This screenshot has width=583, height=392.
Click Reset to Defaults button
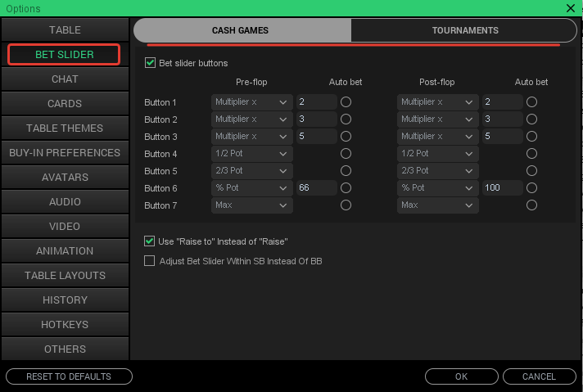point(69,376)
